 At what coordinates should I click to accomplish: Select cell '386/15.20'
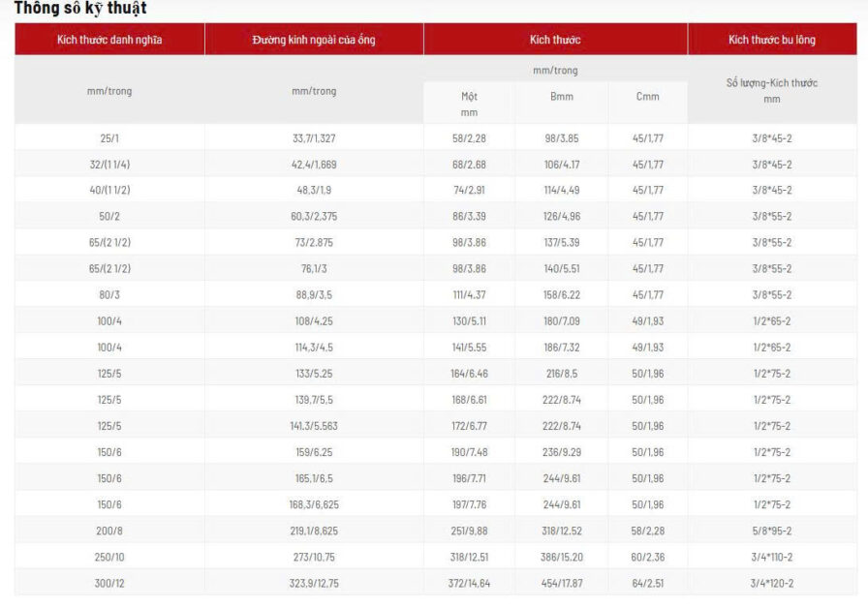[561, 558]
